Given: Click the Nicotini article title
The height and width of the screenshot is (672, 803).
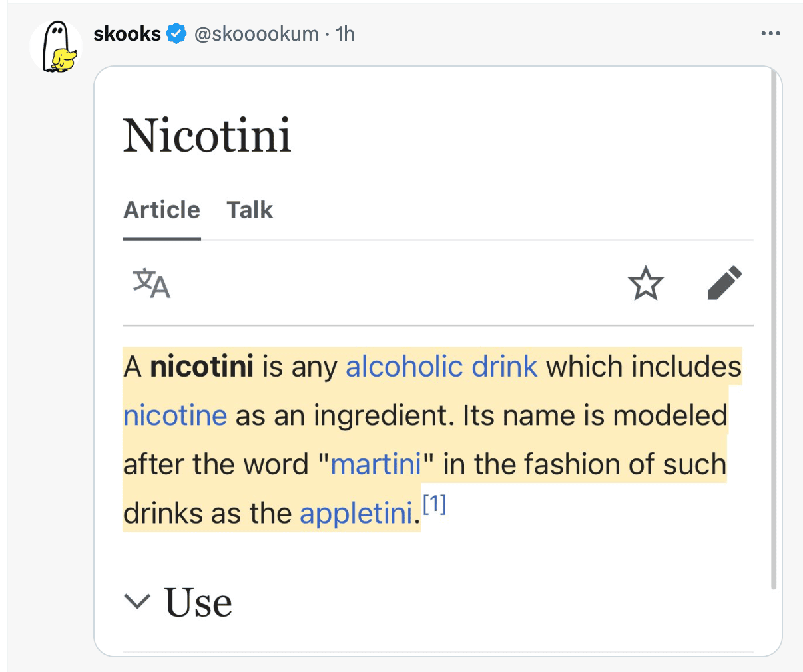Looking at the screenshot, I should click(x=207, y=136).
